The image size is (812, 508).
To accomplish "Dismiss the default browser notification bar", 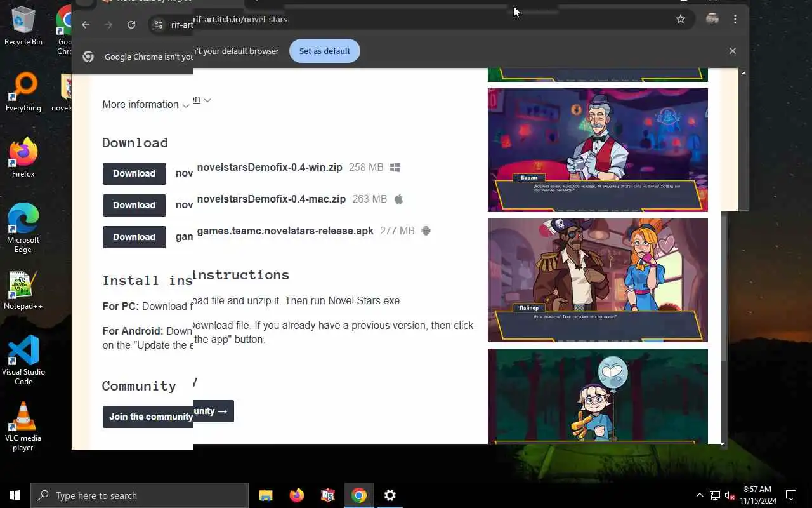I will point(733,51).
